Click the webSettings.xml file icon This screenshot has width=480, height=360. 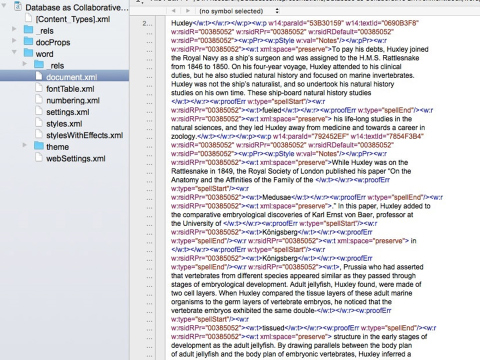coord(39,158)
